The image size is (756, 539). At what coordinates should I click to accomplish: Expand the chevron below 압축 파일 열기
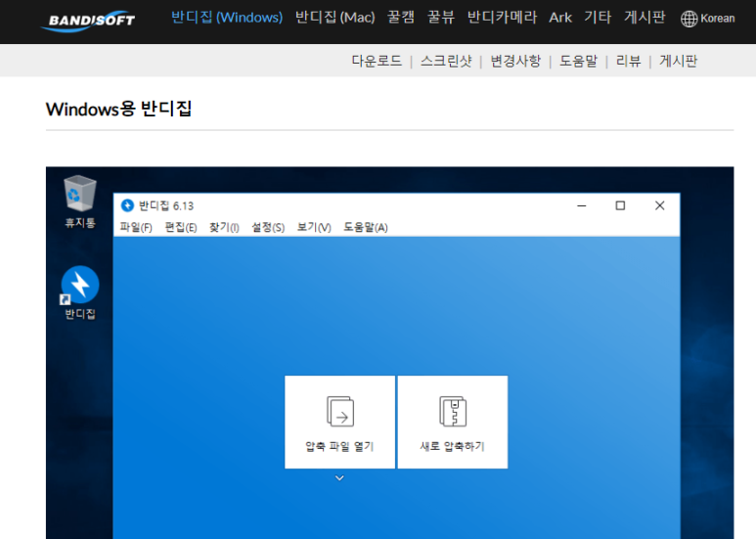click(339, 478)
